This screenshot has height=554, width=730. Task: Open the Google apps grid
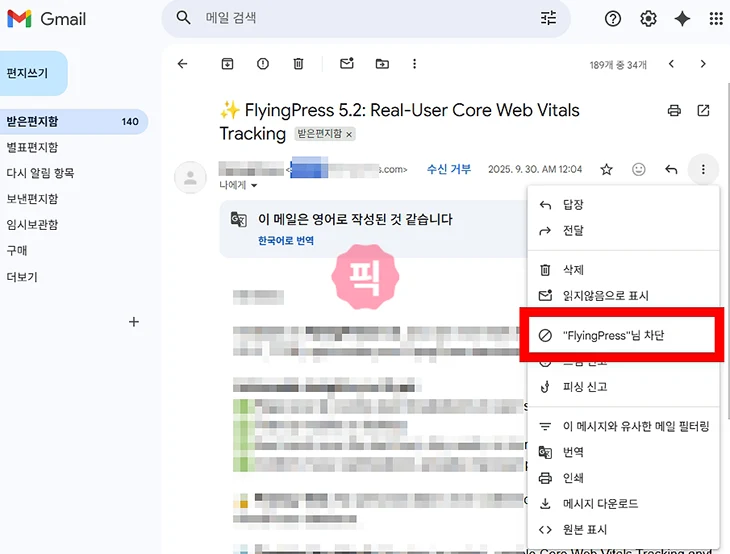tap(716, 19)
